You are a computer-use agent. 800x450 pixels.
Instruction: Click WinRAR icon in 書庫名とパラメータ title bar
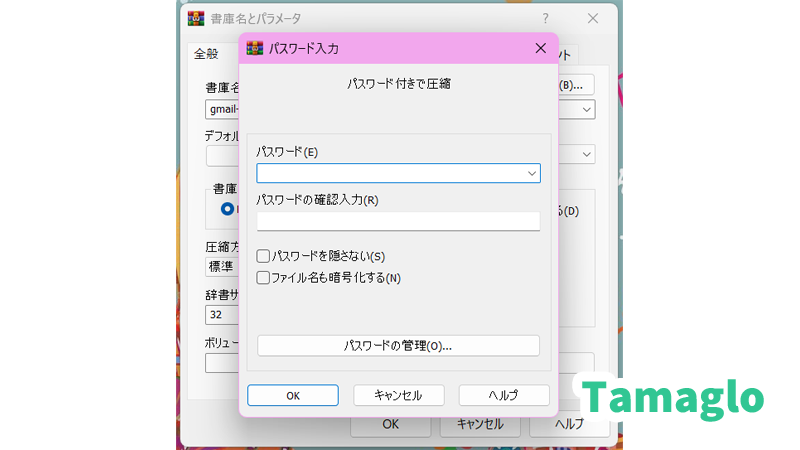click(x=196, y=18)
